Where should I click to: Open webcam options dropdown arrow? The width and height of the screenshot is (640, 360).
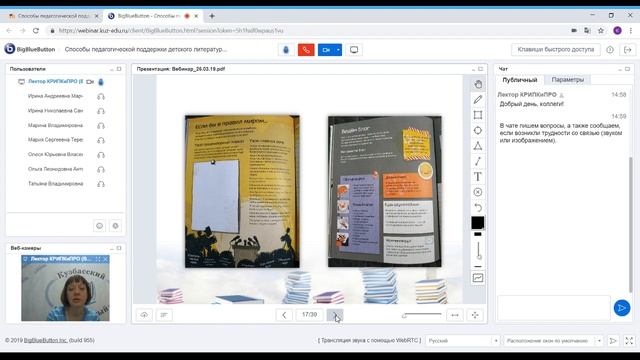[338, 50]
